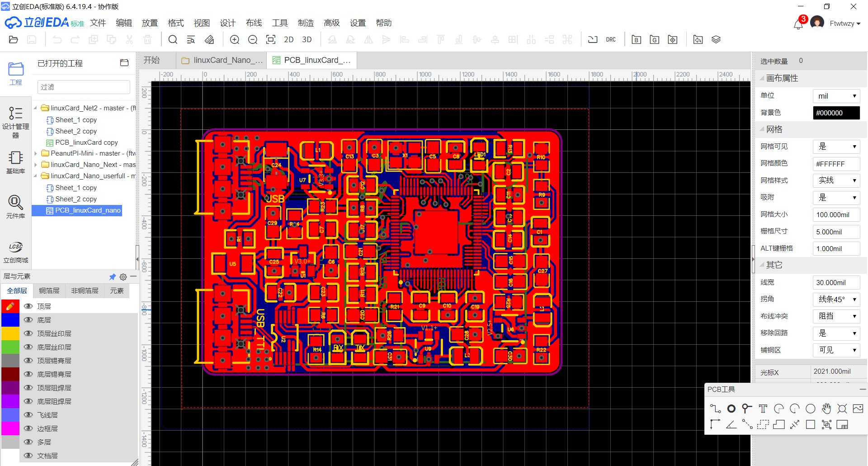Click the zoom in magnifier icon

pos(235,40)
